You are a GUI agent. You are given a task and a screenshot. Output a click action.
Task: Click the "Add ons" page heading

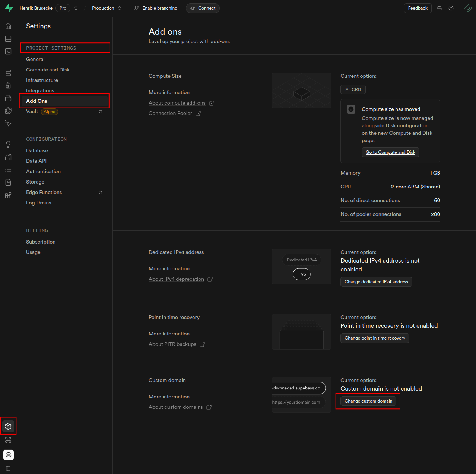pos(165,32)
